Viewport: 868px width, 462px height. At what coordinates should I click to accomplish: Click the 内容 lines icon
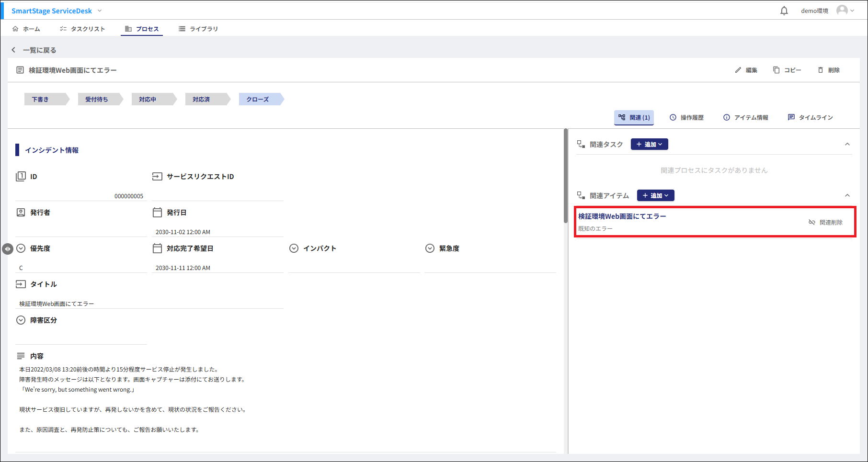[21, 356]
